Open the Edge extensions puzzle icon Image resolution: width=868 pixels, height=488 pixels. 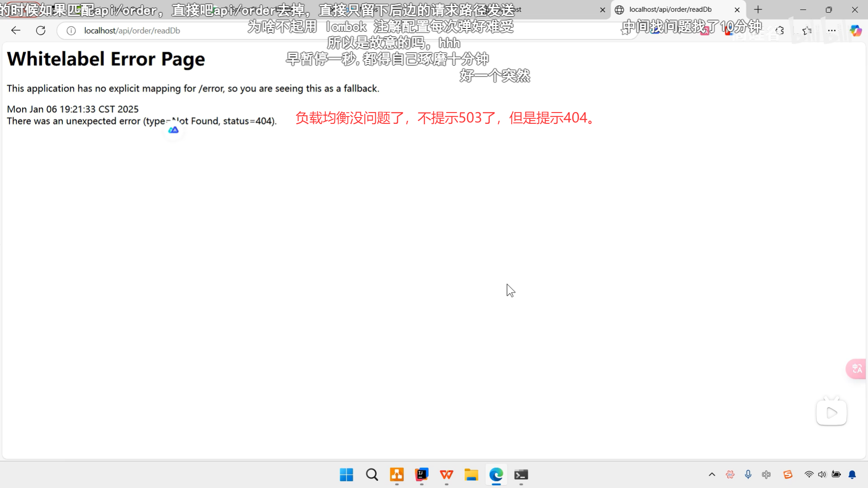(x=780, y=30)
